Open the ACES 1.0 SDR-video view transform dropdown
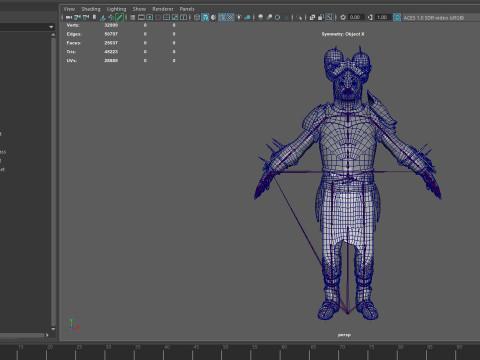This screenshot has height=360, width=480. [441, 18]
